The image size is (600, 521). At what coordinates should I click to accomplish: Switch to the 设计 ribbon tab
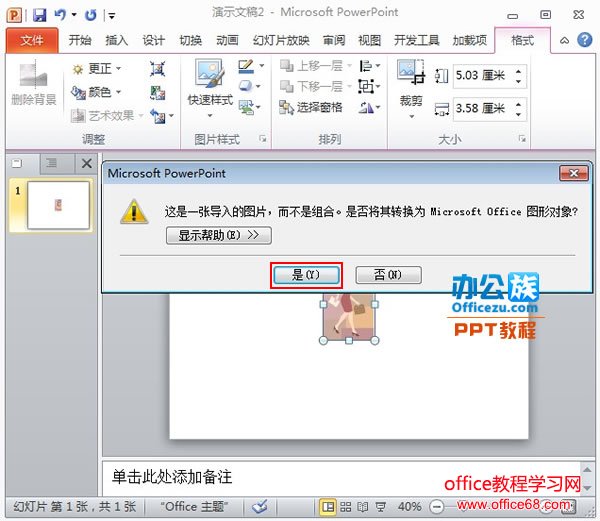pyautogui.click(x=153, y=40)
